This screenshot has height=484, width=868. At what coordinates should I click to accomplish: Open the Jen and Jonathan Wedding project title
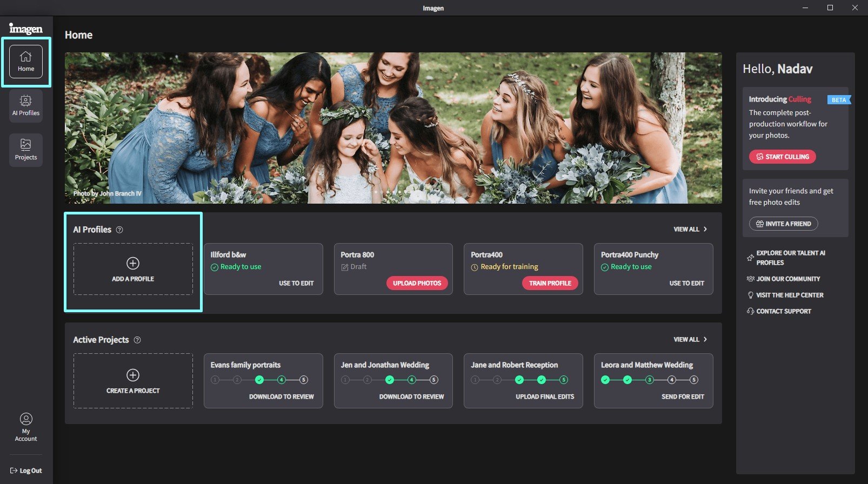click(385, 365)
